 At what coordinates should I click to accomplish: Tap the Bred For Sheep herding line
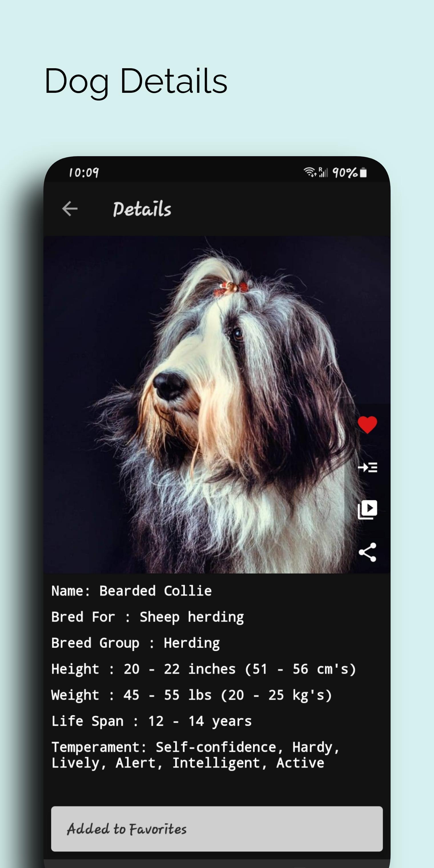[x=148, y=617]
